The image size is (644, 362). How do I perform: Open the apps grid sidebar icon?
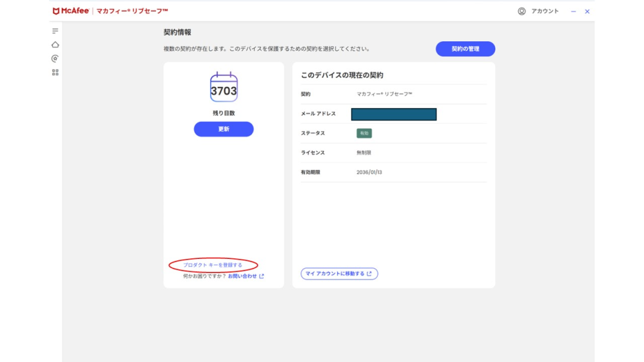tap(55, 72)
